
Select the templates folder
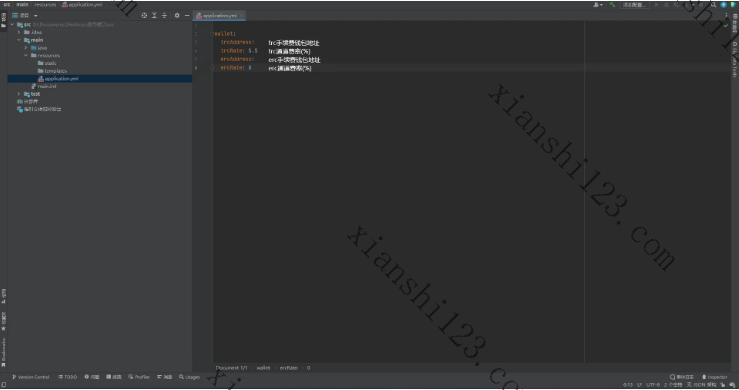(x=52, y=71)
